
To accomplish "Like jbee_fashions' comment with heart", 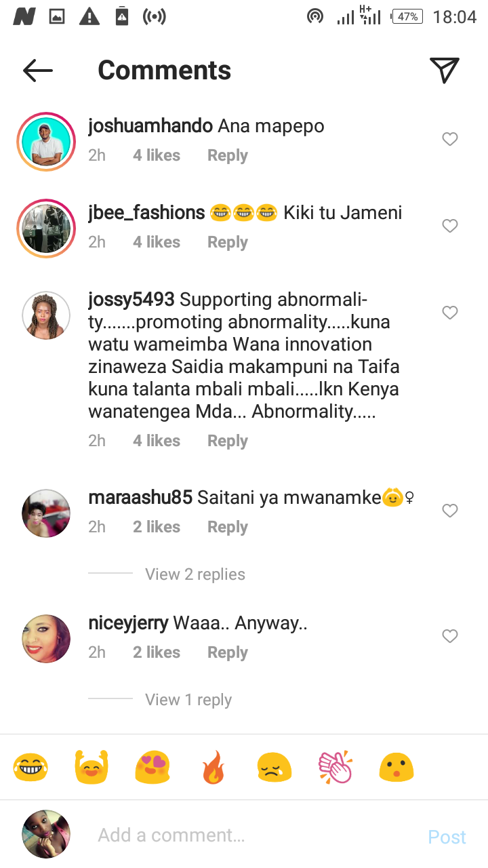I will (x=450, y=226).
